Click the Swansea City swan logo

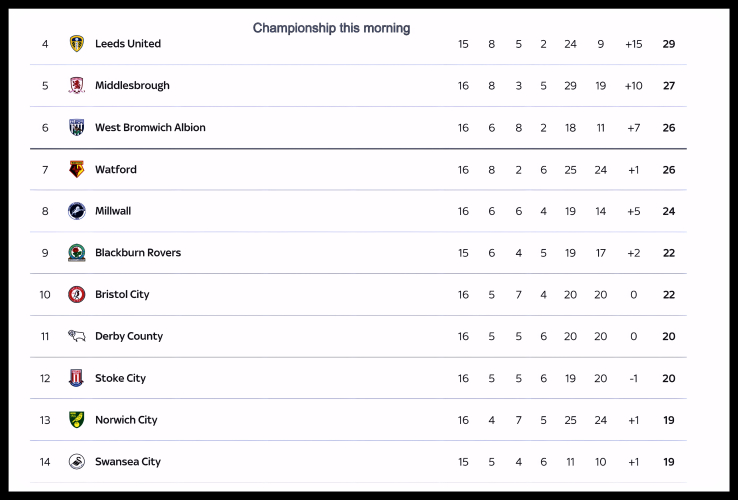point(77,462)
